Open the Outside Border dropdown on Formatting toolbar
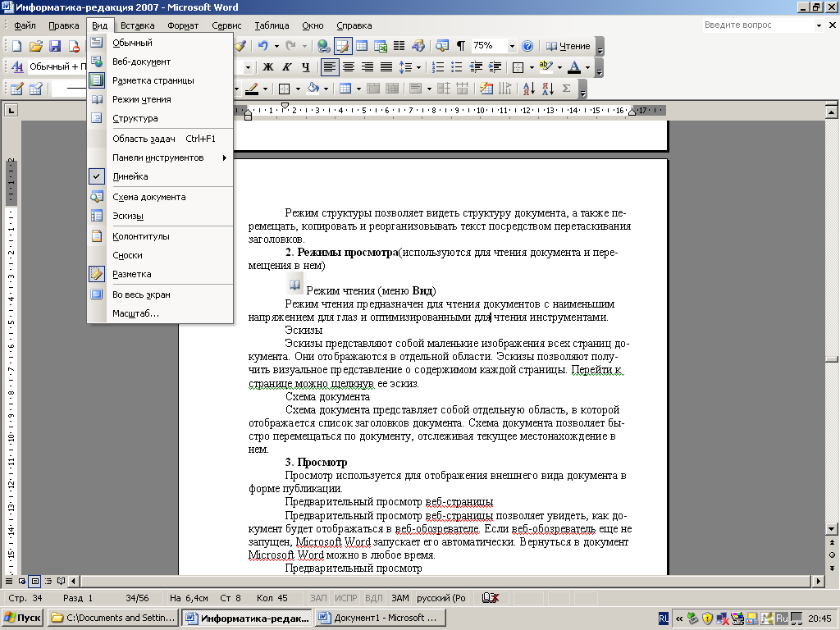Image resolution: width=840 pixels, height=630 pixels. pyautogui.click(x=532, y=67)
